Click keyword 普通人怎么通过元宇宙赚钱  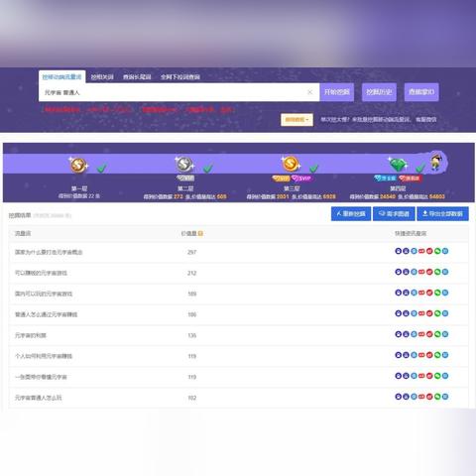coord(46,314)
